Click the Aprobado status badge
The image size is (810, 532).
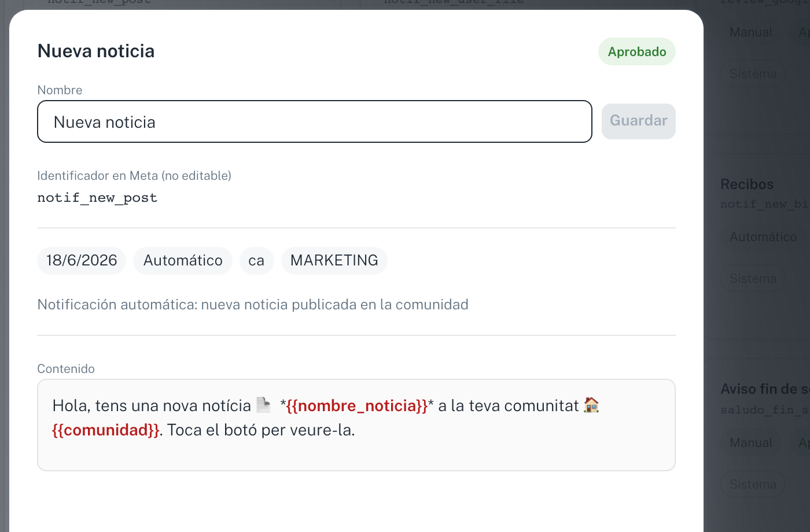point(637,51)
